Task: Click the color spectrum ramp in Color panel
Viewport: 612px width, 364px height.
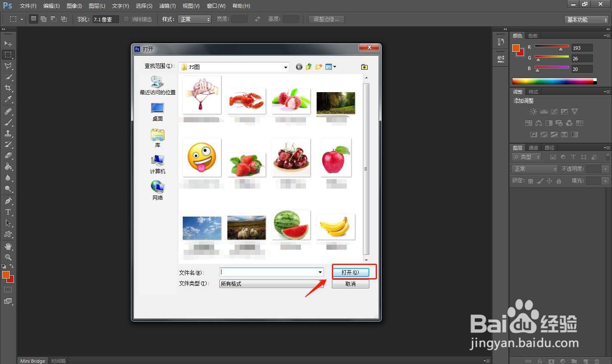Action: pos(554,81)
